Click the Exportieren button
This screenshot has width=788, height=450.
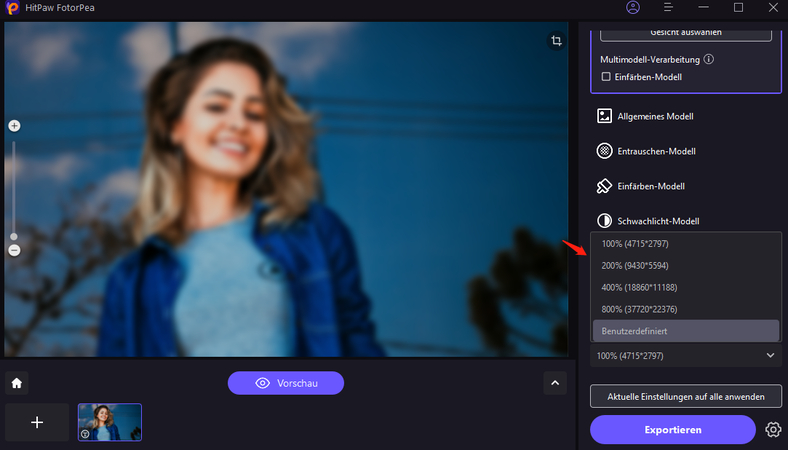pos(673,429)
